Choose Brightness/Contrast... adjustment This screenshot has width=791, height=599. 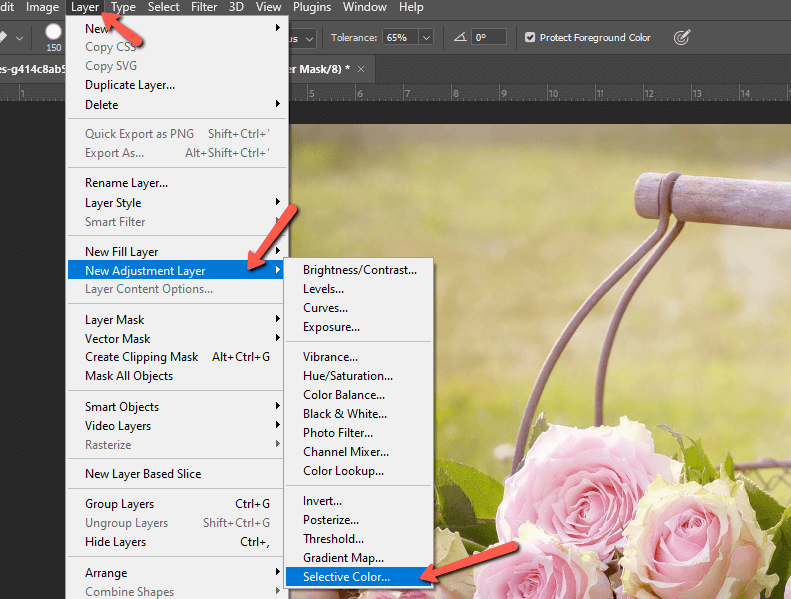[x=359, y=270]
